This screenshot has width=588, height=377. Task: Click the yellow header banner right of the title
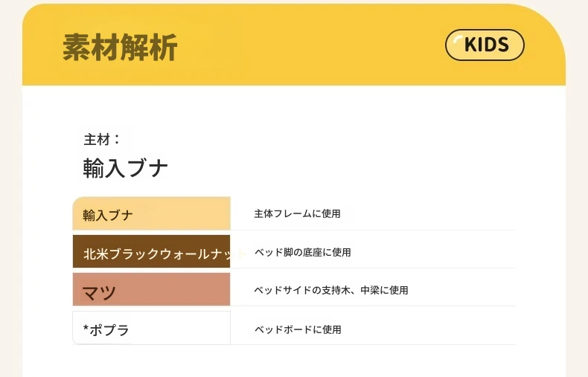[313, 48]
